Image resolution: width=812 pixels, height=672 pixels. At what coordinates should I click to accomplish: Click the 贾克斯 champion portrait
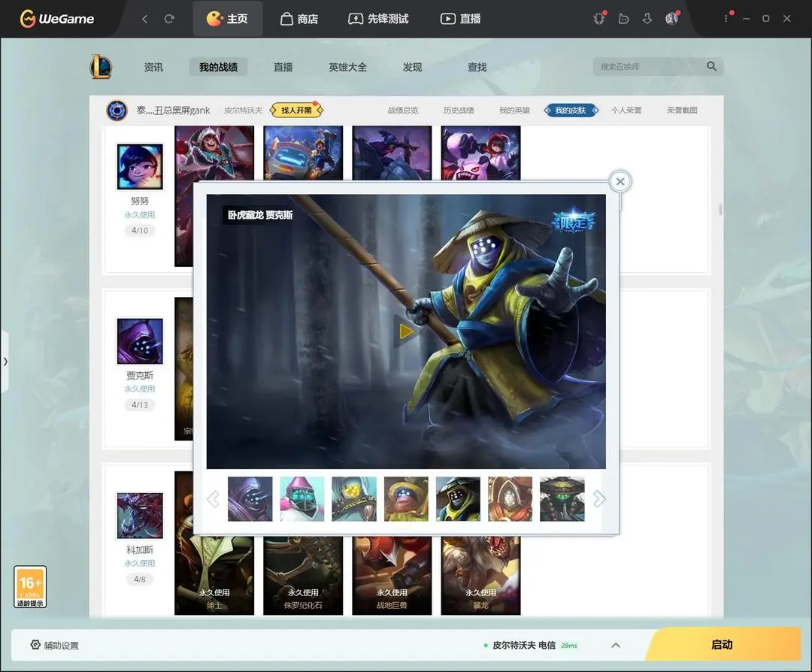click(140, 341)
